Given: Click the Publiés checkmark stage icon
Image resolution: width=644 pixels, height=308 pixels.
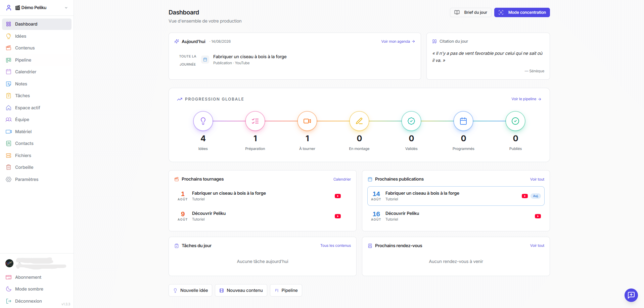Looking at the screenshot, I should click(x=515, y=121).
